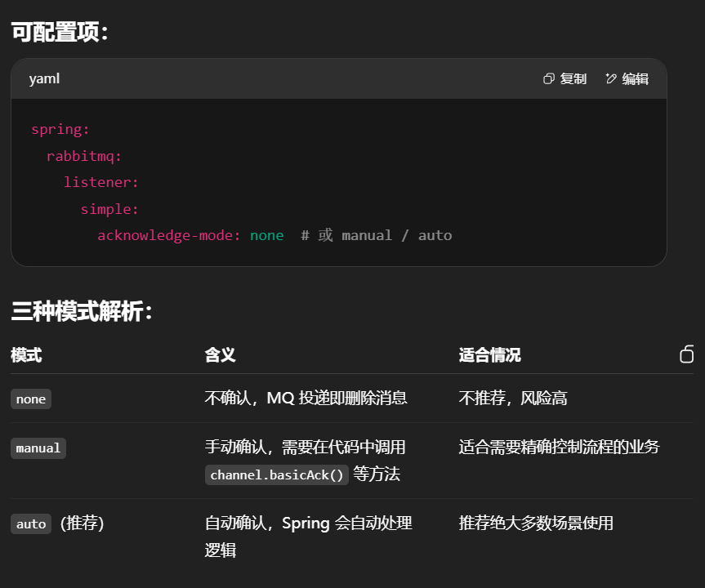Viewport: 705px width, 588px height.
Task: Click the pencil edit icon in the code header
Action: 611,79
